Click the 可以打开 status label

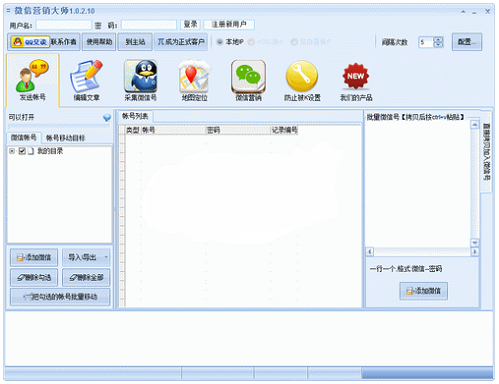[x=22, y=117]
